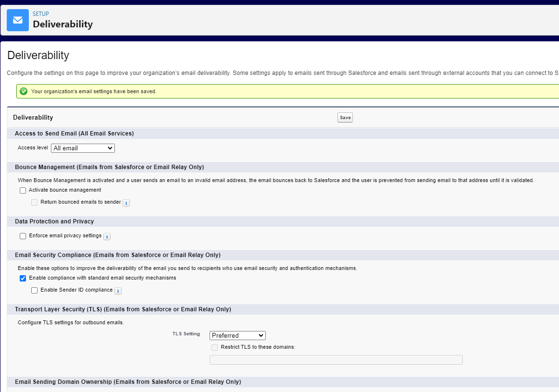The width and height of the screenshot is (559, 392).
Task: Click 'Enable these options to improve' description
Action: [187, 269]
